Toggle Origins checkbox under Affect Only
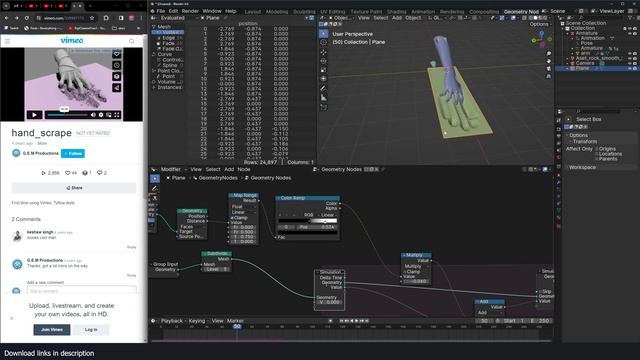640x360 pixels. tap(597, 149)
